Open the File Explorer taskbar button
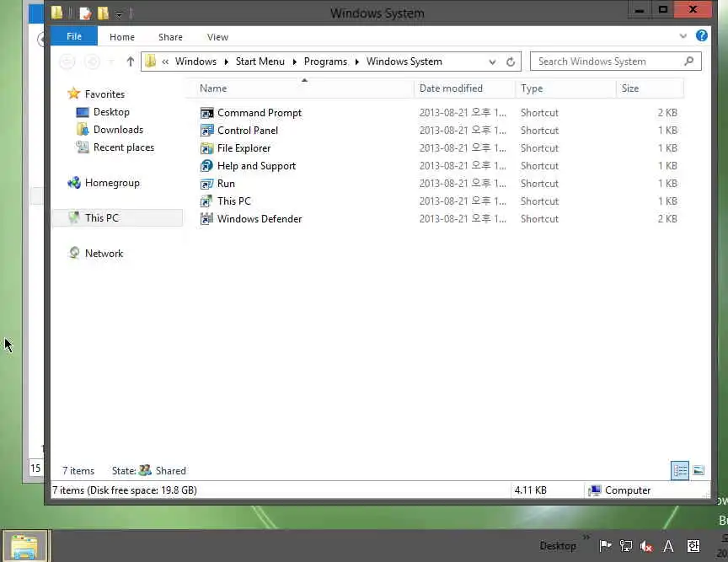Screen dimensions: 728x562 point(24,546)
